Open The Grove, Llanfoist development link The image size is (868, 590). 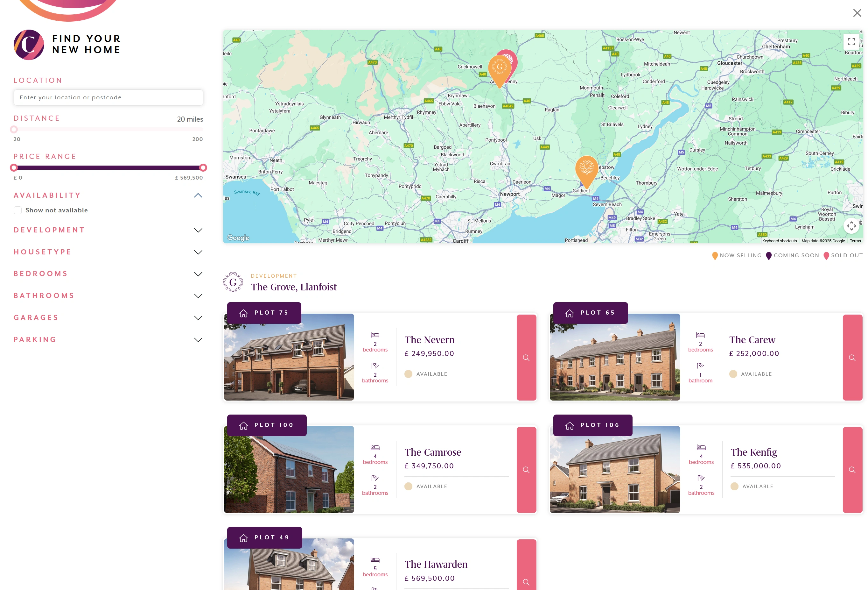(294, 287)
